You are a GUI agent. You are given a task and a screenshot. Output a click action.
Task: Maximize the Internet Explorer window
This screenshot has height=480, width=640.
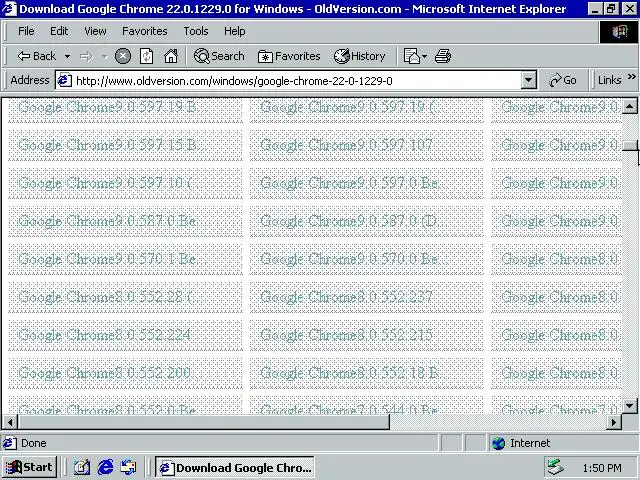[611, 9]
